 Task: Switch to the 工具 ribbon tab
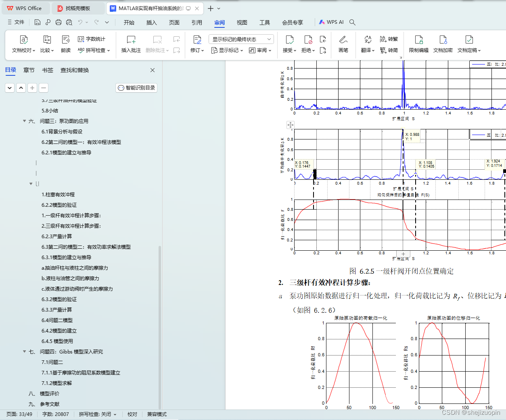(x=265, y=23)
